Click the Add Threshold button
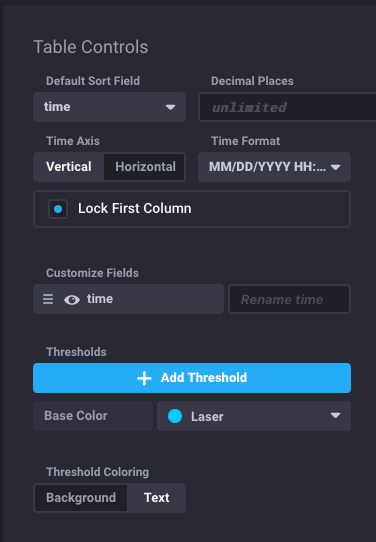The width and height of the screenshot is (376, 542). point(192,378)
